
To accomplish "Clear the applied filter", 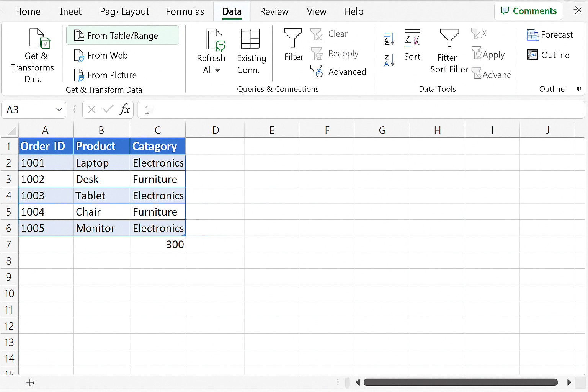I will 329,34.
